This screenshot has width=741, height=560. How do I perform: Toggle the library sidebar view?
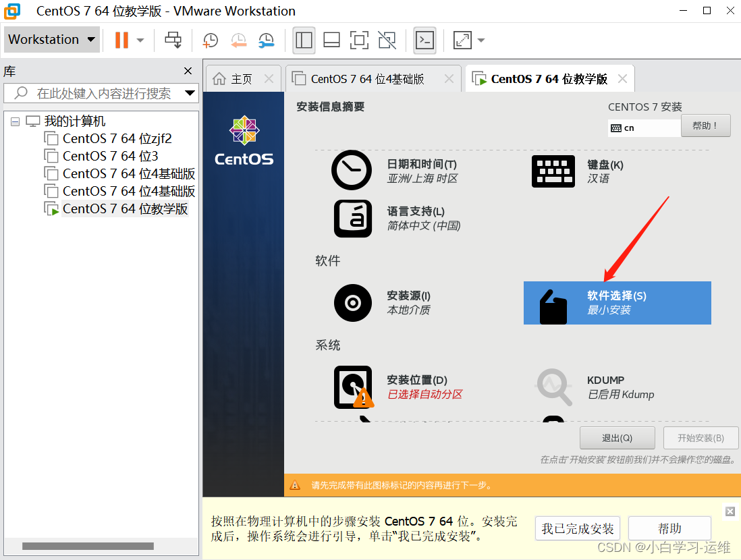pos(304,40)
